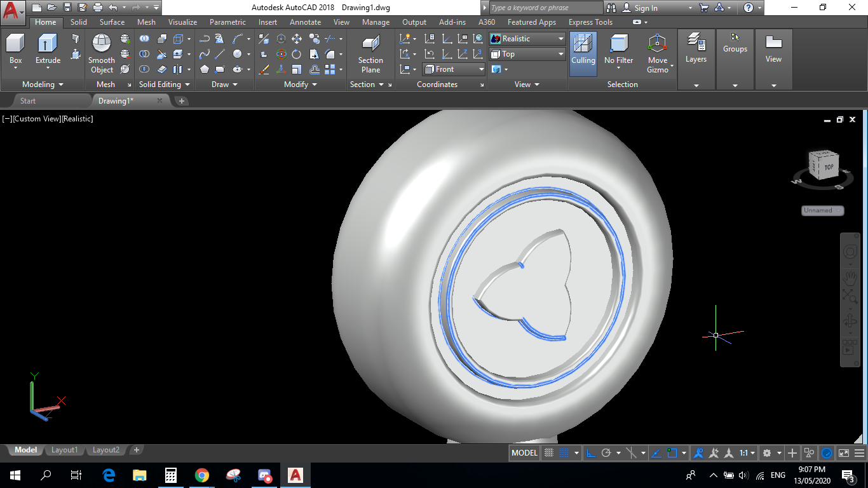868x488 pixels.
Task: Choose the solid Subtract icon
Action: [x=144, y=54]
